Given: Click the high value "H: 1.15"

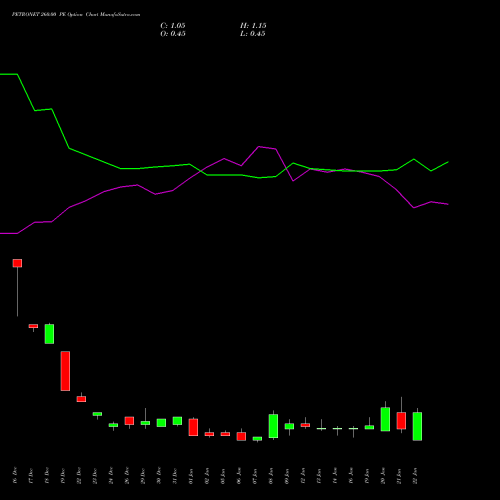Looking at the screenshot, I should pos(253,26).
